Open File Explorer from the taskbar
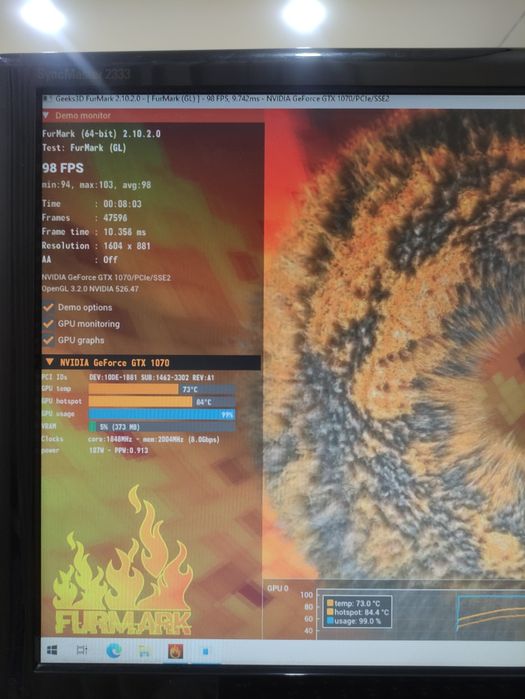 [144, 651]
